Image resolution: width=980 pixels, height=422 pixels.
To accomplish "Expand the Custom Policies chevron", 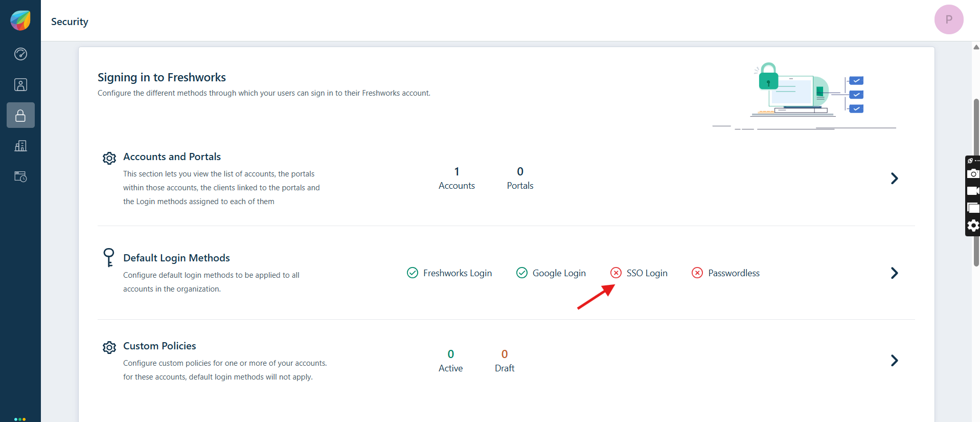I will coord(894,360).
